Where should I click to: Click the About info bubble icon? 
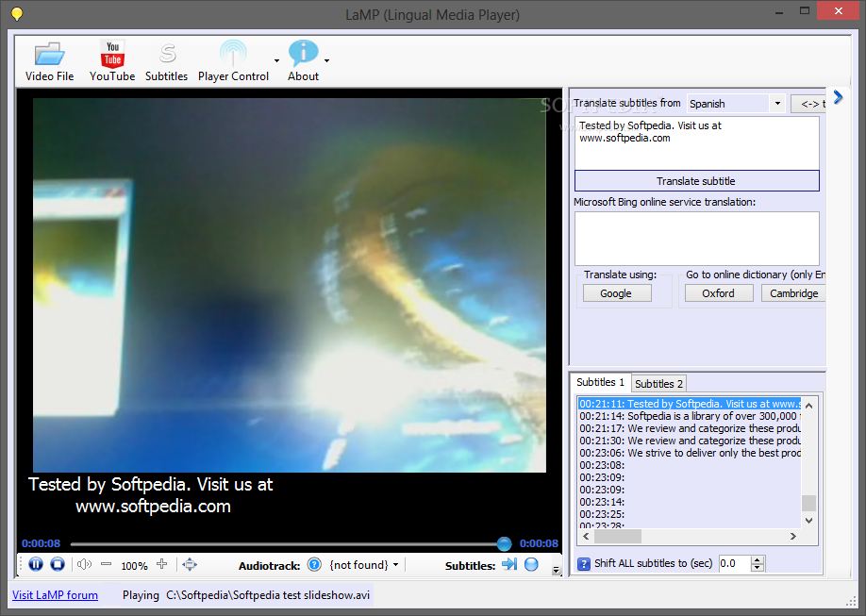pyautogui.click(x=303, y=54)
